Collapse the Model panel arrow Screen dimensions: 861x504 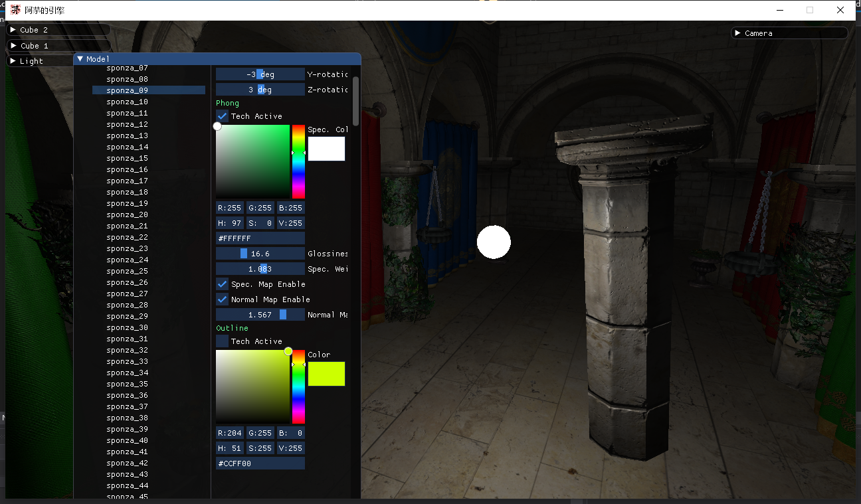click(x=80, y=59)
